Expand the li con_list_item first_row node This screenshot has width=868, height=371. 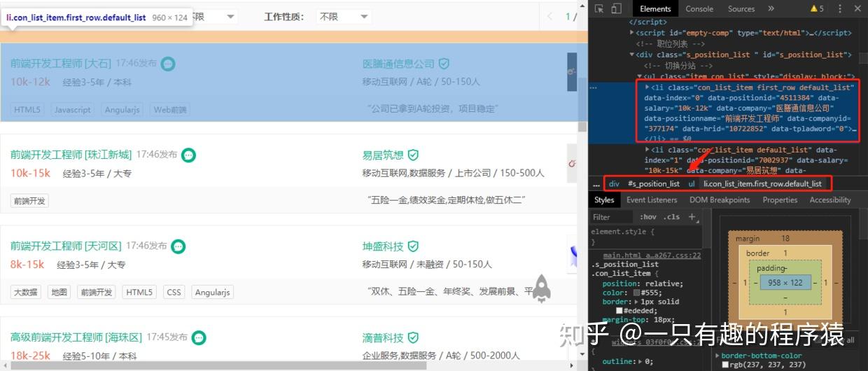pos(647,87)
